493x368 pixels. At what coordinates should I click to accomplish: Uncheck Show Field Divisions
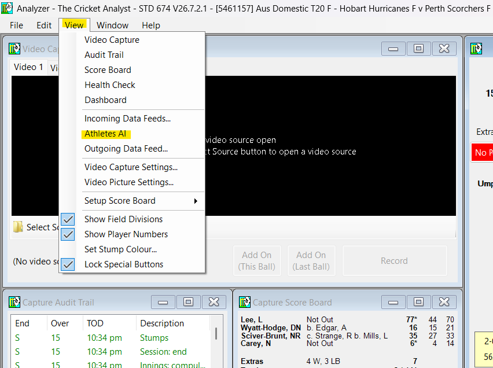124,219
